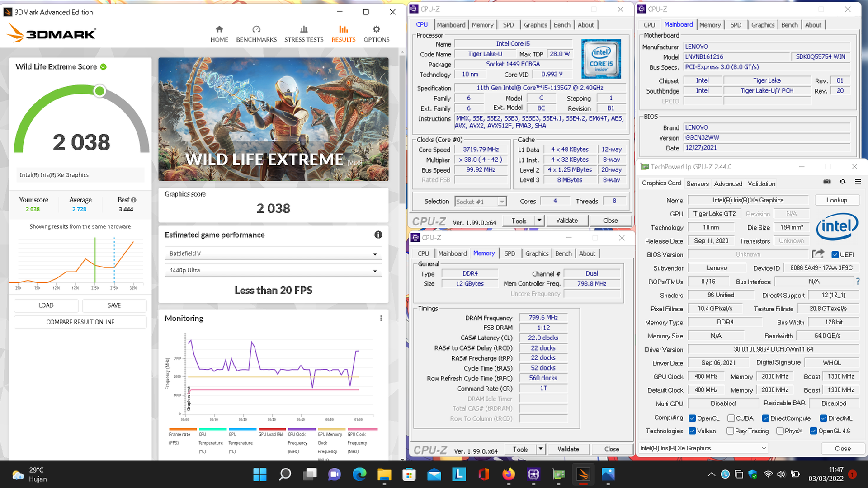Toggle the OpenGL 4.6 checkbox
This screenshot has width=868, height=488.
point(813,431)
